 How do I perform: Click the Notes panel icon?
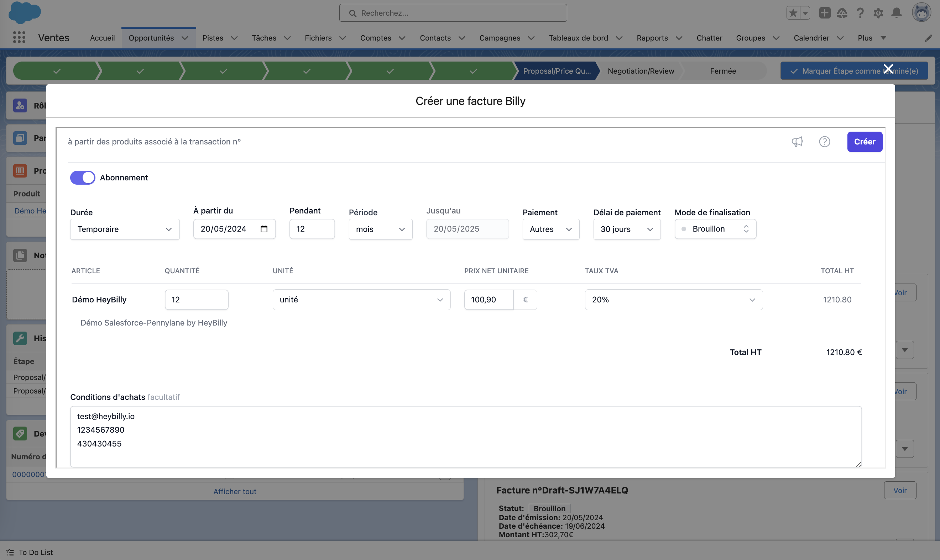(20, 255)
